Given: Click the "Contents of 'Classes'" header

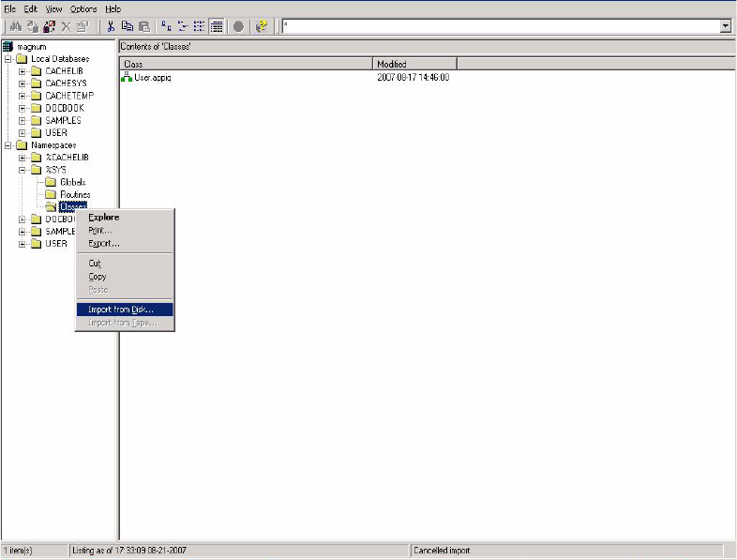Looking at the screenshot, I should click(155, 47).
